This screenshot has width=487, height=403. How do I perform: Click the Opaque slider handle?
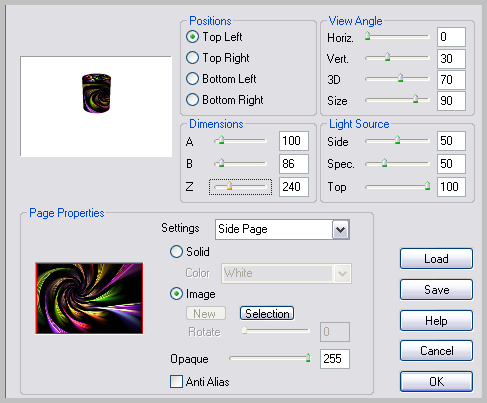[x=308, y=358]
